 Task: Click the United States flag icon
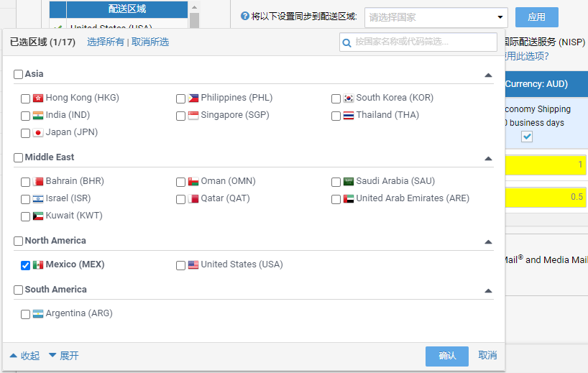click(193, 265)
